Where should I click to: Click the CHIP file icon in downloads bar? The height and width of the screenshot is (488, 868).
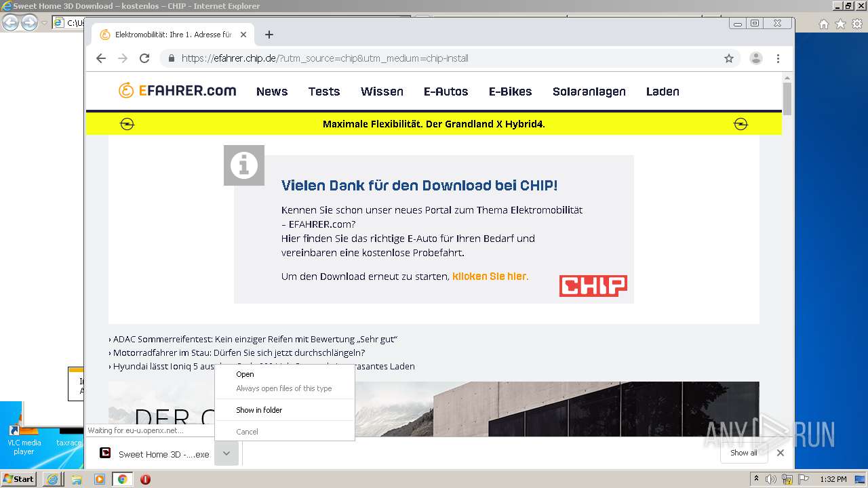pyautogui.click(x=105, y=453)
